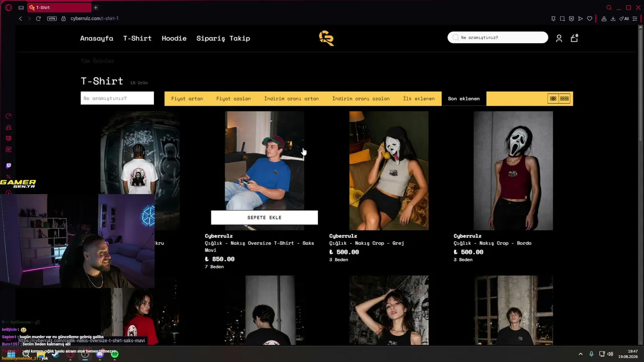The image size is (644, 362).
Task: Add page to bookmarks with heart icon
Action: click(x=590, y=19)
